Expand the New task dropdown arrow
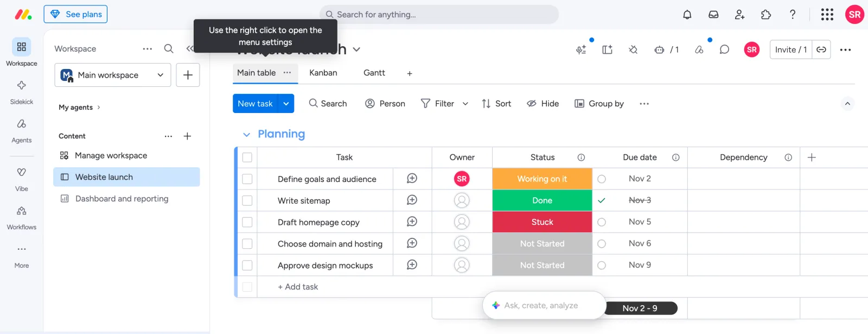 pyautogui.click(x=286, y=104)
